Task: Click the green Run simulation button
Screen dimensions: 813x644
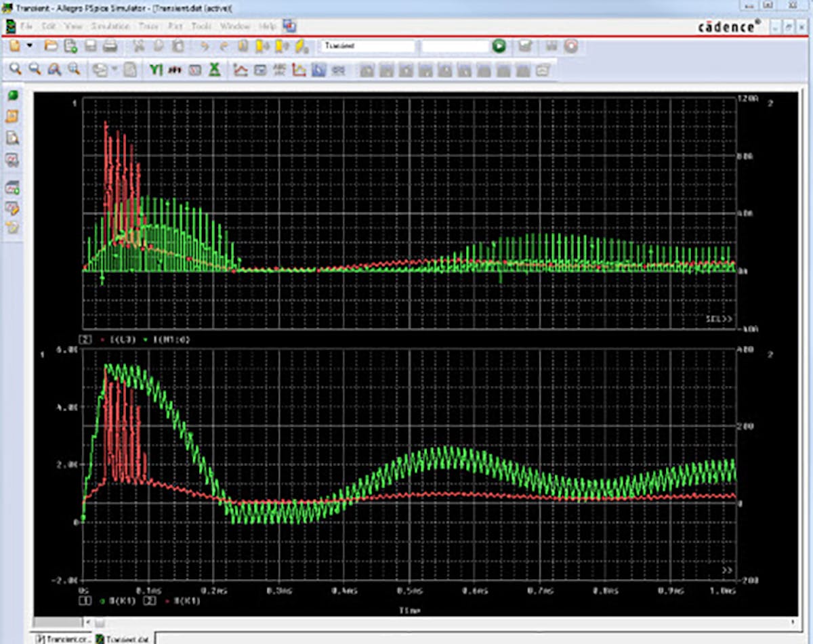Action: pyautogui.click(x=499, y=46)
